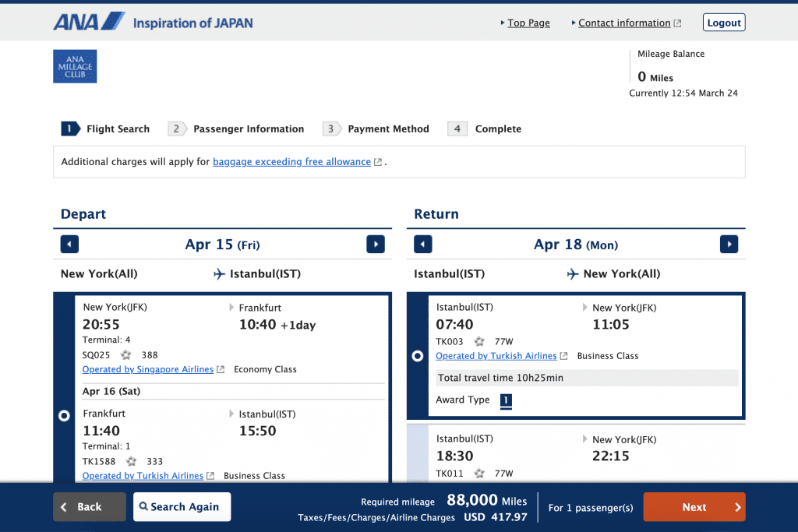
Task: Click step 4 Complete
Action: point(485,129)
